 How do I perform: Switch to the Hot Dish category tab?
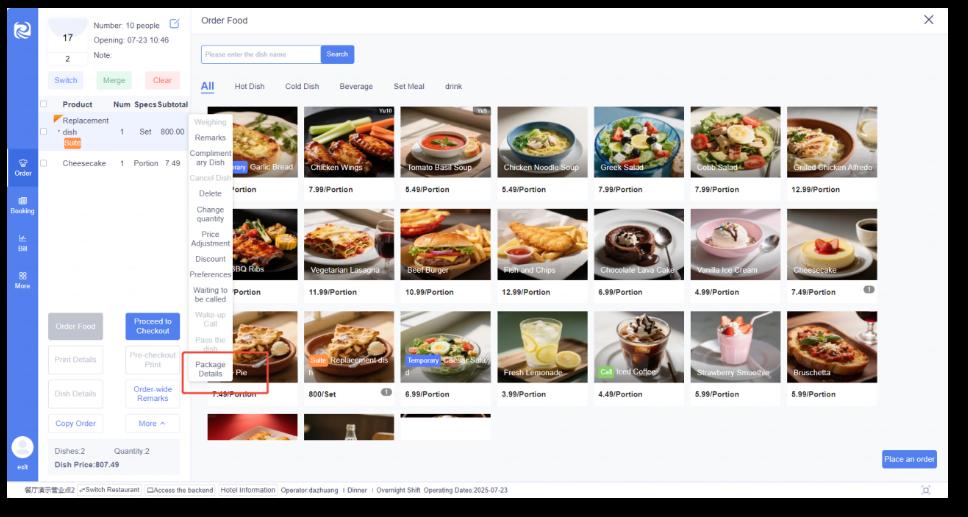pos(249,86)
